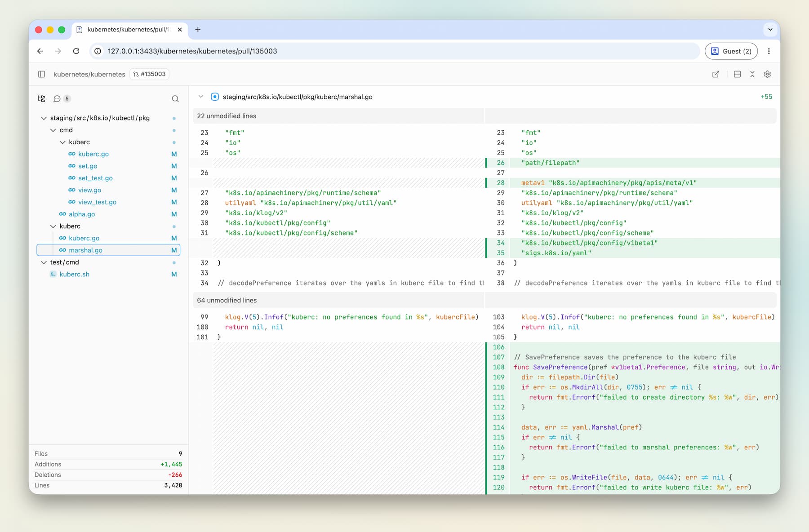
Task: Click the M status next to view.go
Action: [x=174, y=190]
